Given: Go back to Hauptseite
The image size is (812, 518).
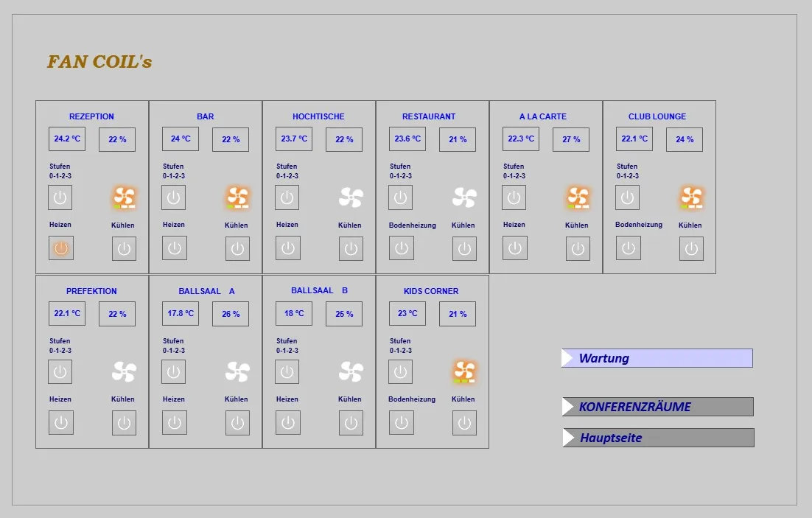Looking at the screenshot, I should click(657, 438).
